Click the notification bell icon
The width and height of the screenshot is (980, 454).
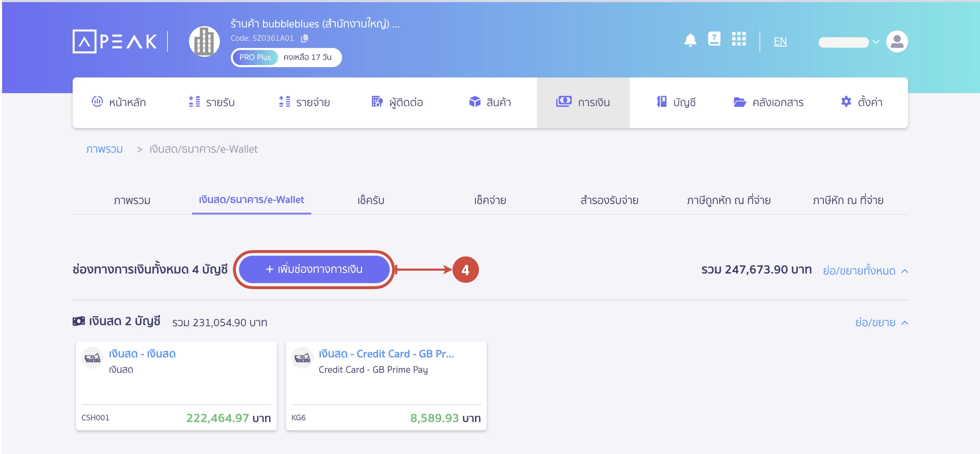click(690, 40)
